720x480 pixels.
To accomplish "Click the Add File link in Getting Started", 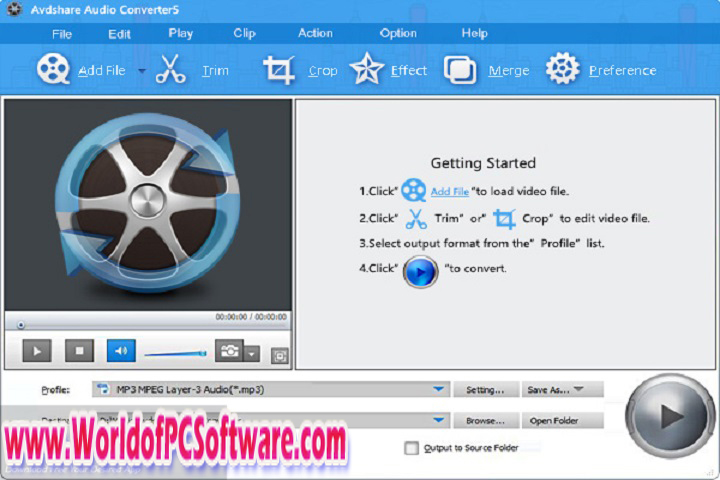I will point(450,192).
